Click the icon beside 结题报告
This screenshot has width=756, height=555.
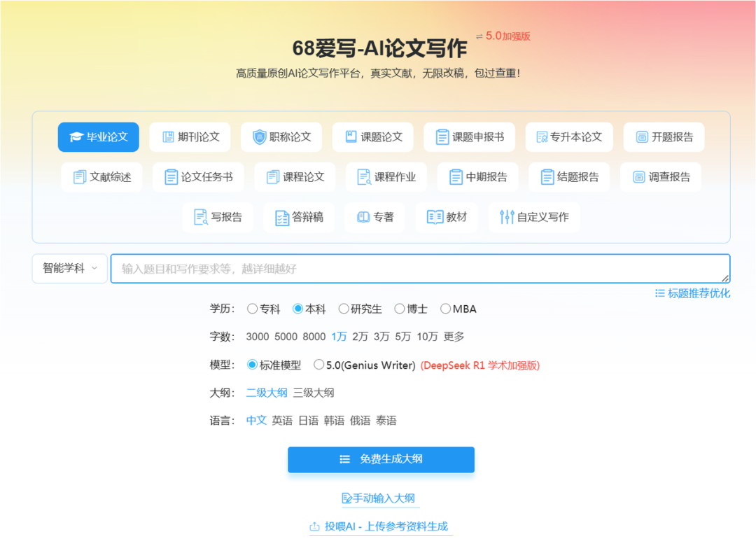[547, 177]
